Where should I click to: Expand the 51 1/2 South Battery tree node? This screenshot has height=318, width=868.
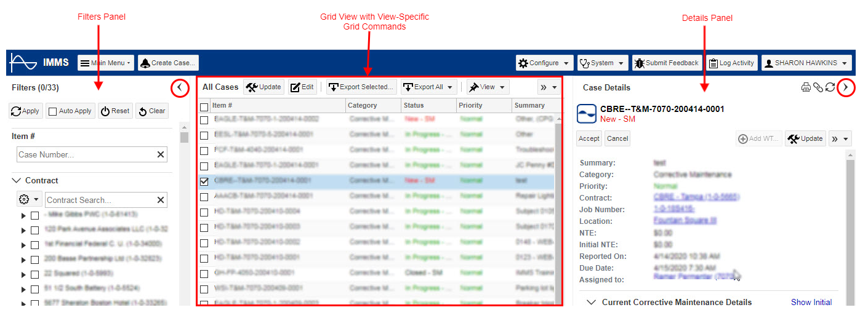[x=23, y=289]
